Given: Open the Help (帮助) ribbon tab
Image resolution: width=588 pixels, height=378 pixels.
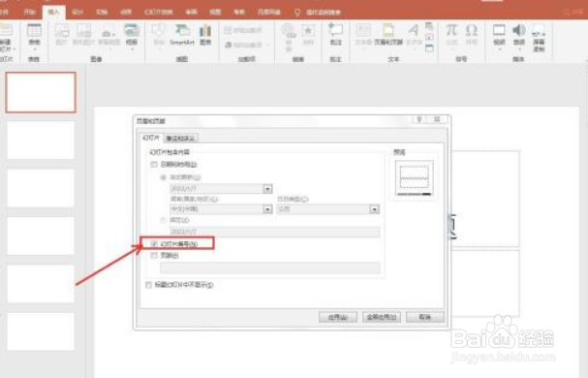Looking at the screenshot, I should [239, 12].
